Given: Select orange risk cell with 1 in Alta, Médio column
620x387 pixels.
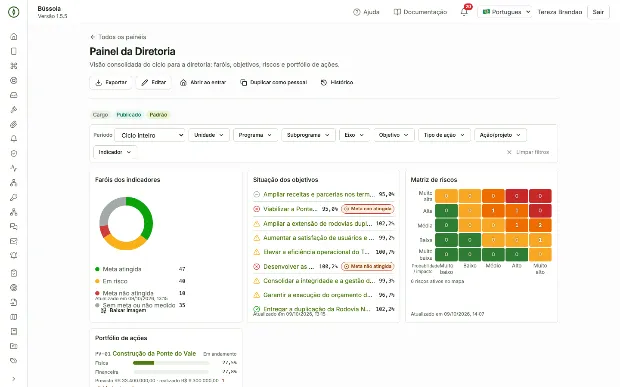Looking at the screenshot, I should click(493, 211).
